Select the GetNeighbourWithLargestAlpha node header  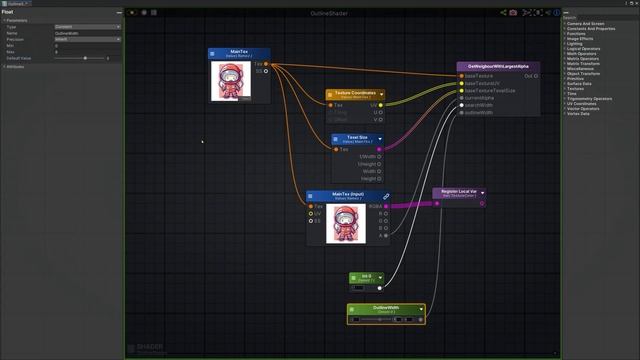click(498, 66)
